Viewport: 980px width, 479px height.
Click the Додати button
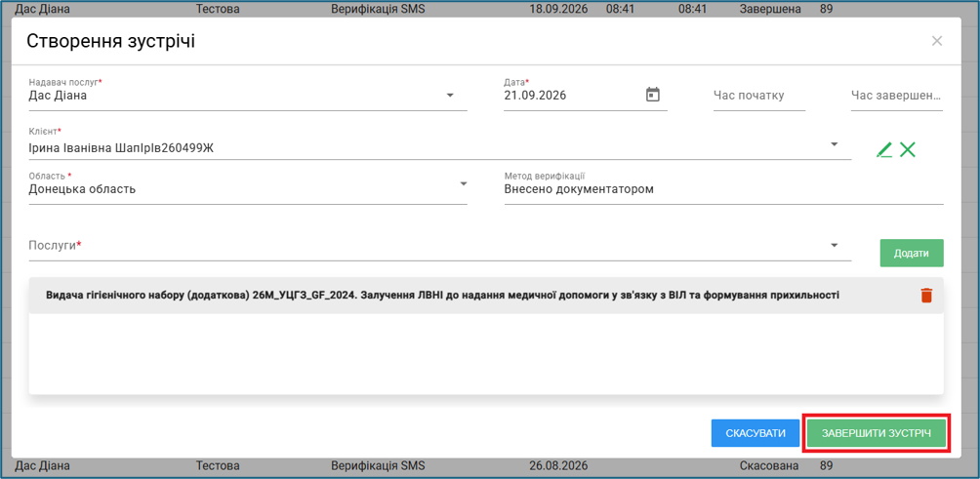912,253
